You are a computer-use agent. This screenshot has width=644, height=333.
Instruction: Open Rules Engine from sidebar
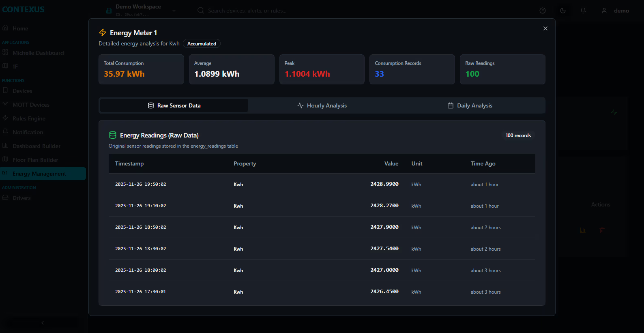coord(29,118)
